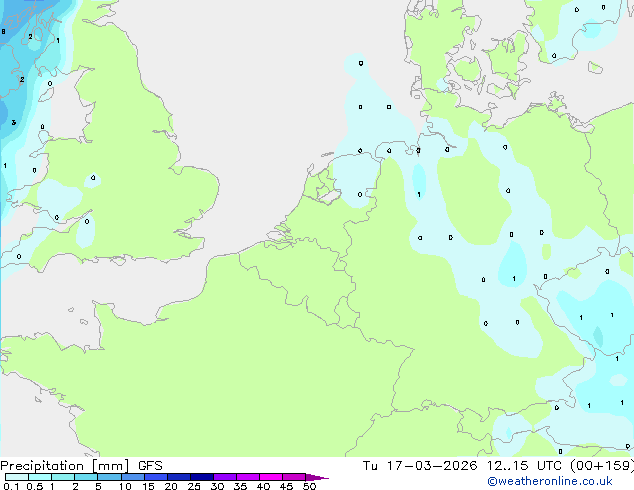Click the 15–20 mm legend color box
634x490 pixels.
point(156,477)
